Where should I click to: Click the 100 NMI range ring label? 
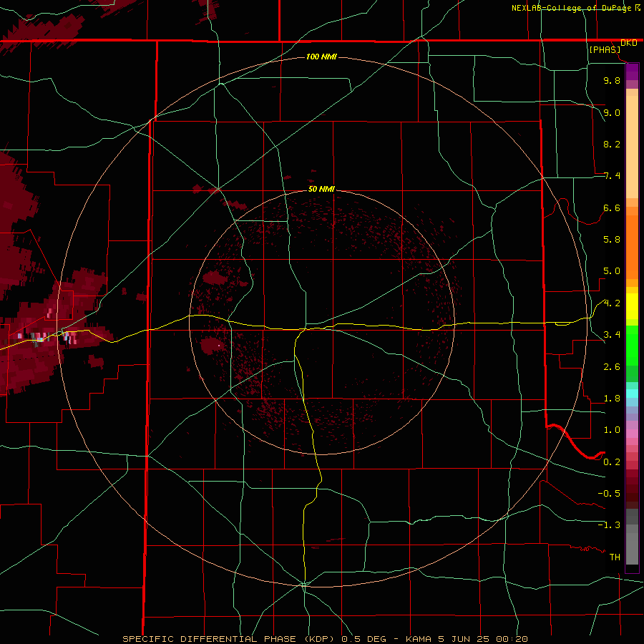pos(321,57)
